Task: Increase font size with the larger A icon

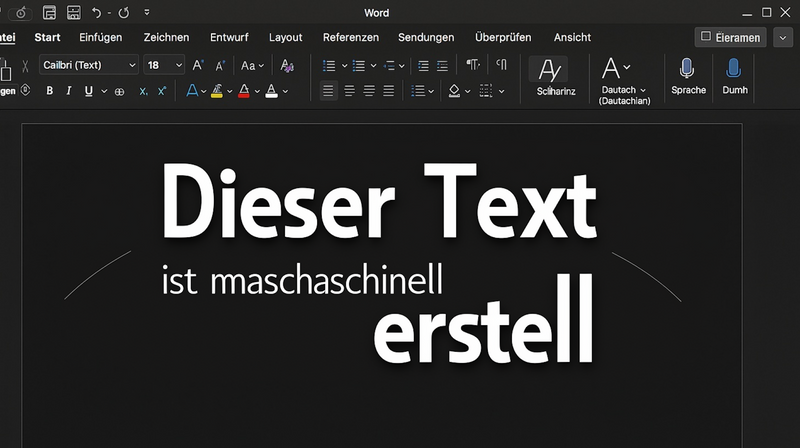Action: tap(197, 65)
